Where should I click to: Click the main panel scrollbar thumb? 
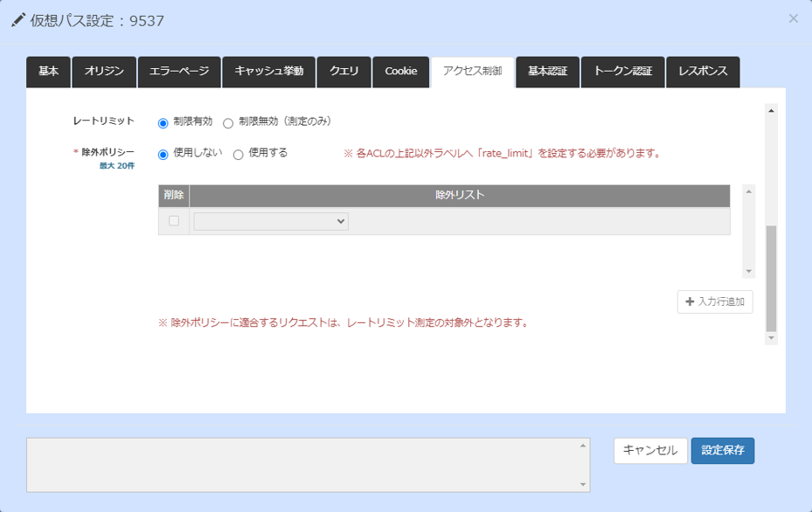[x=771, y=279]
